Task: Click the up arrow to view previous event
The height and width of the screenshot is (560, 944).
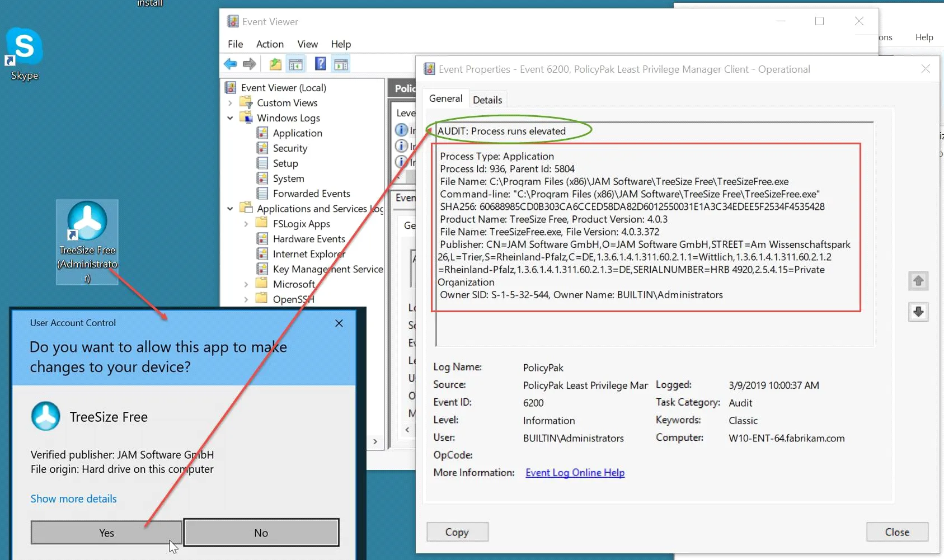Action: click(x=918, y=281)
